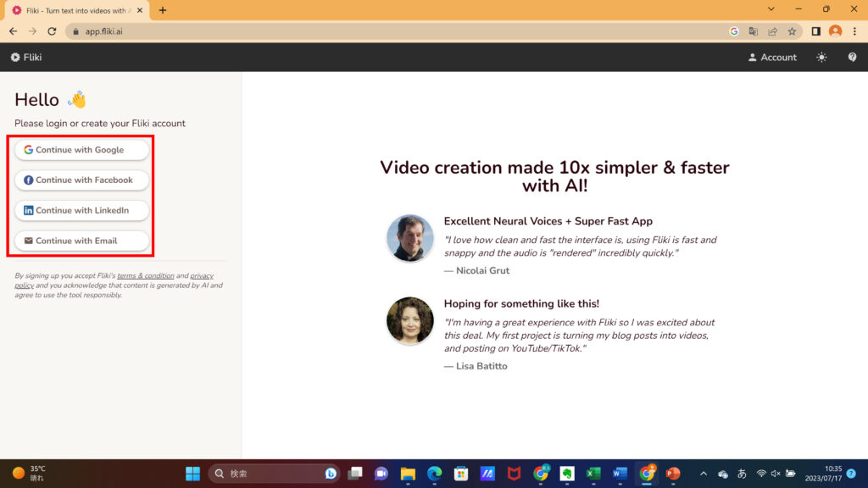Open Task View on the taskbar
This screenshot has height=488, width=868.
[355, 474]
